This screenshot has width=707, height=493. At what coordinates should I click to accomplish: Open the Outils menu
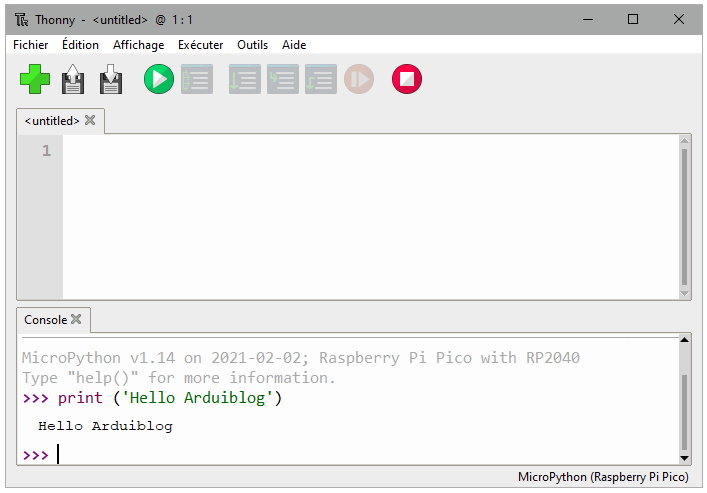click(x=252, y=45)
